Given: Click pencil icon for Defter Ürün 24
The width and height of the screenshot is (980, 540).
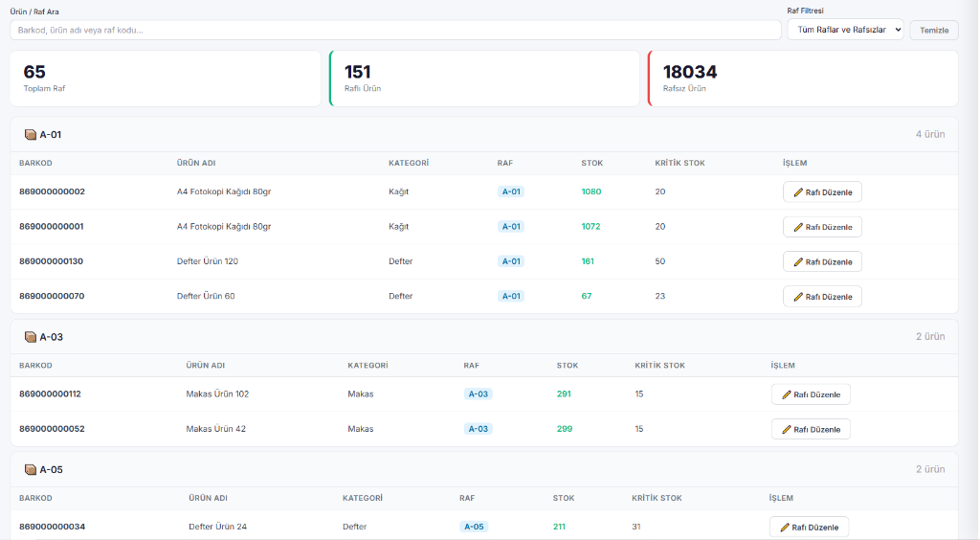Looking at the screenshot, I should (x=785, y=527).
